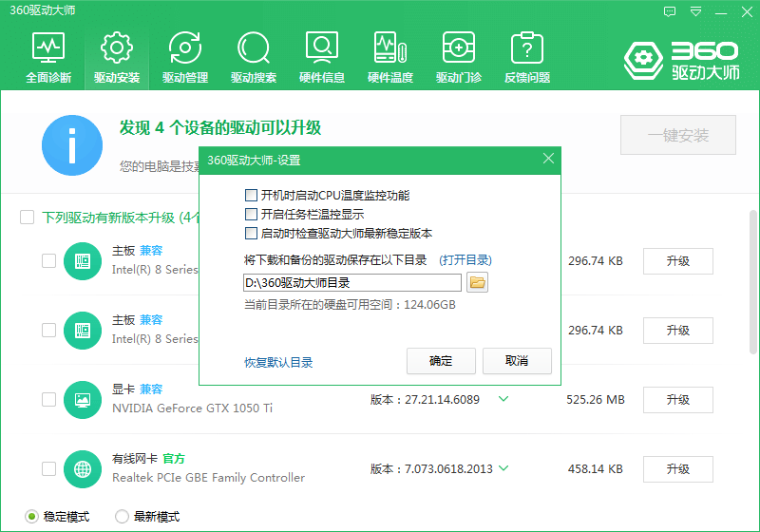Viewport: 760px width, 532px height.
Task: Select the 最新模式 radio button
Action: click(x=122, y=517)
